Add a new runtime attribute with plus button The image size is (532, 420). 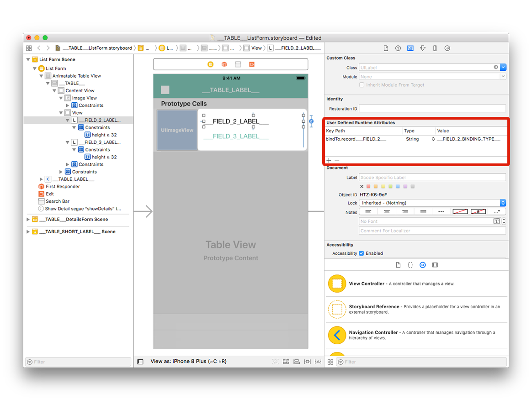point(329,160)
